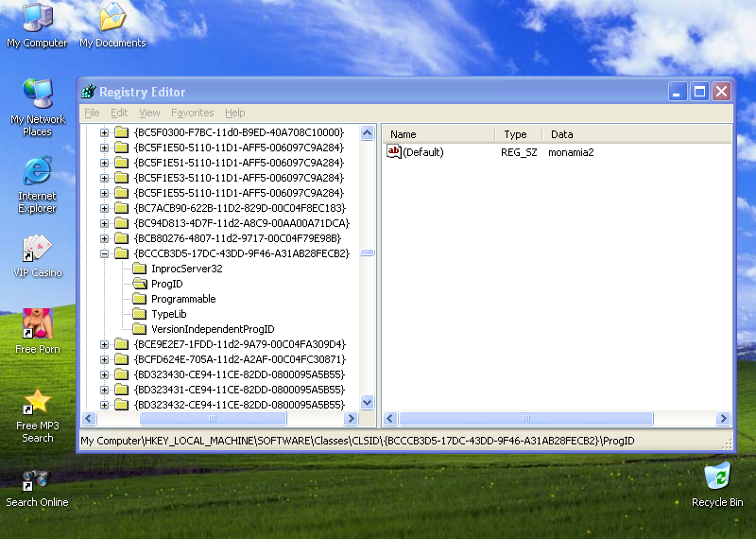Click folder icon of {BCE9E2E7-1FDD-11d2-9A79-00C04FA309D4}
This screenshot has width=756, height=539.
[122, 344]
